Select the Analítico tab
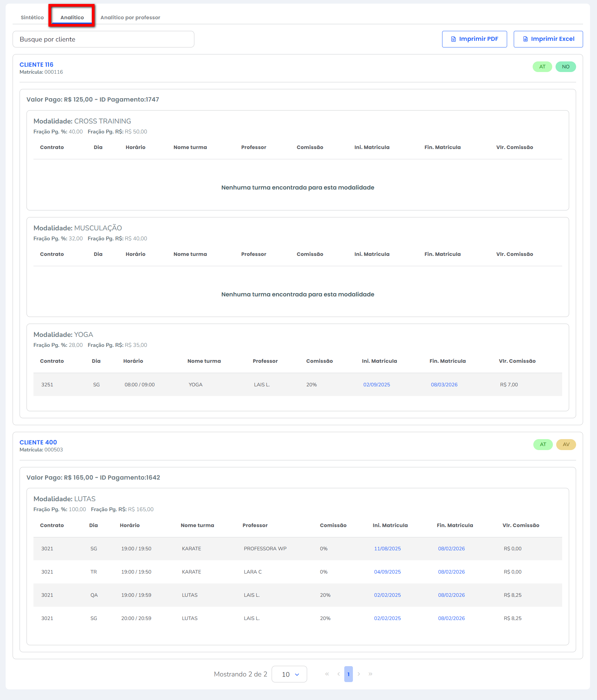This screenshot has height=700, width=597. (x=72, y=18)
